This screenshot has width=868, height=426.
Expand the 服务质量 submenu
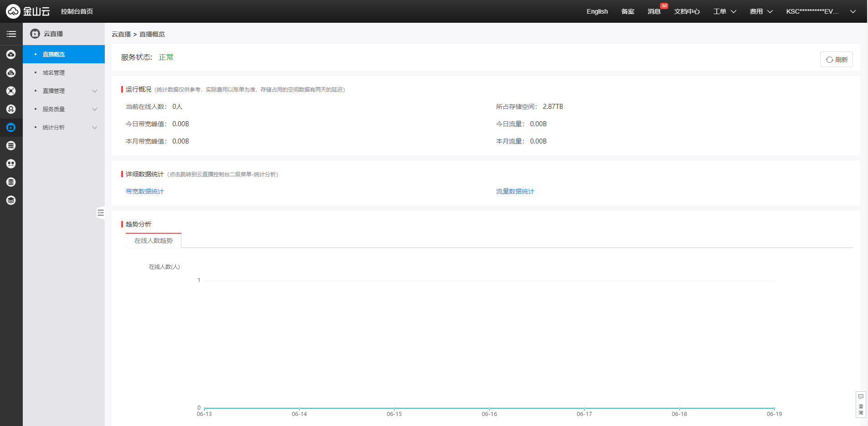[95, 109]
